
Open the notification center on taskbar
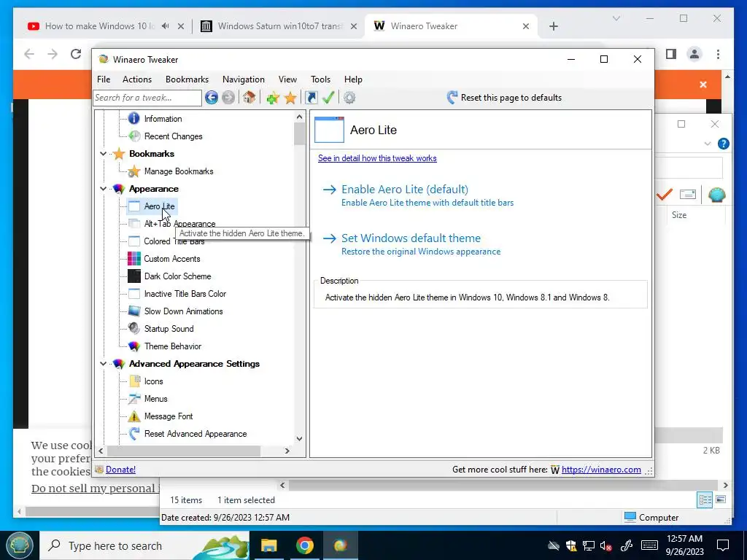[723, 545]
